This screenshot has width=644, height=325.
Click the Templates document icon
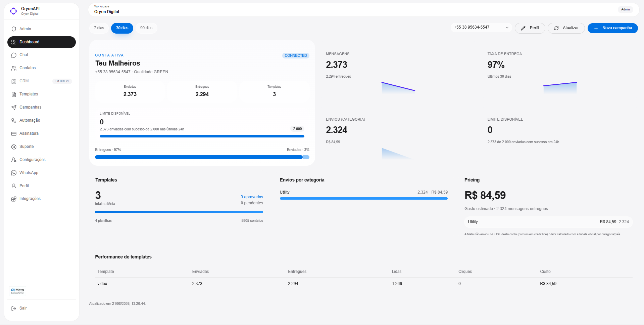click(14, 94)
